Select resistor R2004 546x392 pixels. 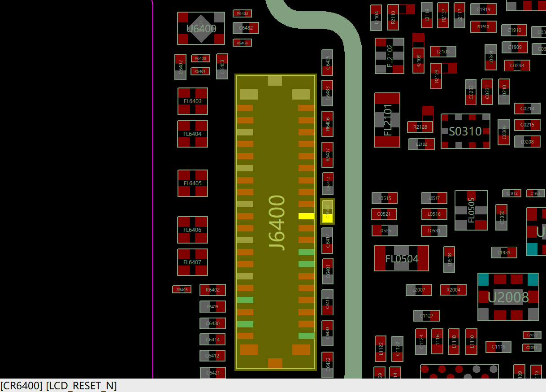tap(453, 290)
